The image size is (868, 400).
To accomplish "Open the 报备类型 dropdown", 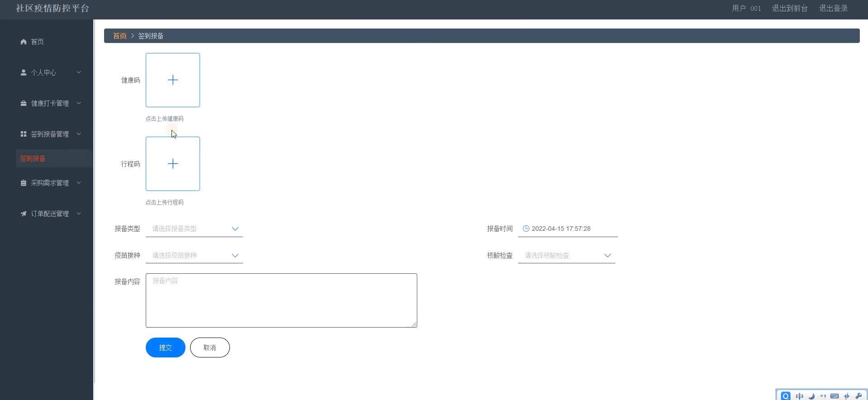I will pyautogui.click(x=194, y=229).
